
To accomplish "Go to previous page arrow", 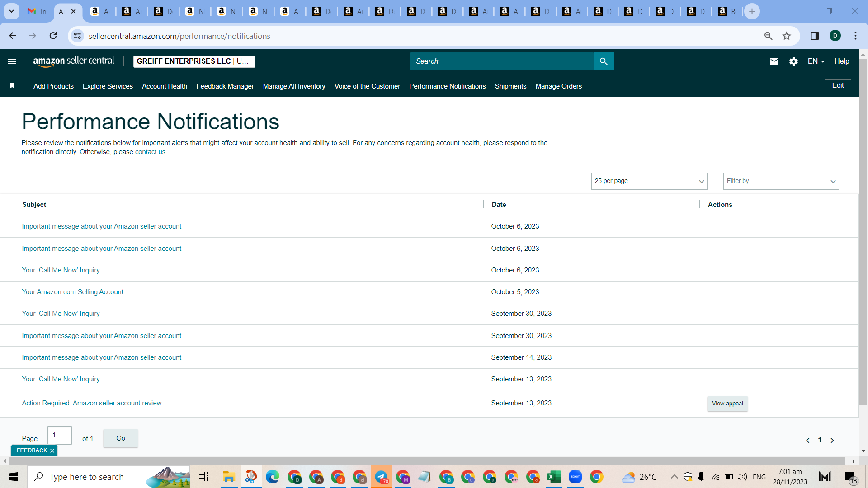I will click(808, 441).
